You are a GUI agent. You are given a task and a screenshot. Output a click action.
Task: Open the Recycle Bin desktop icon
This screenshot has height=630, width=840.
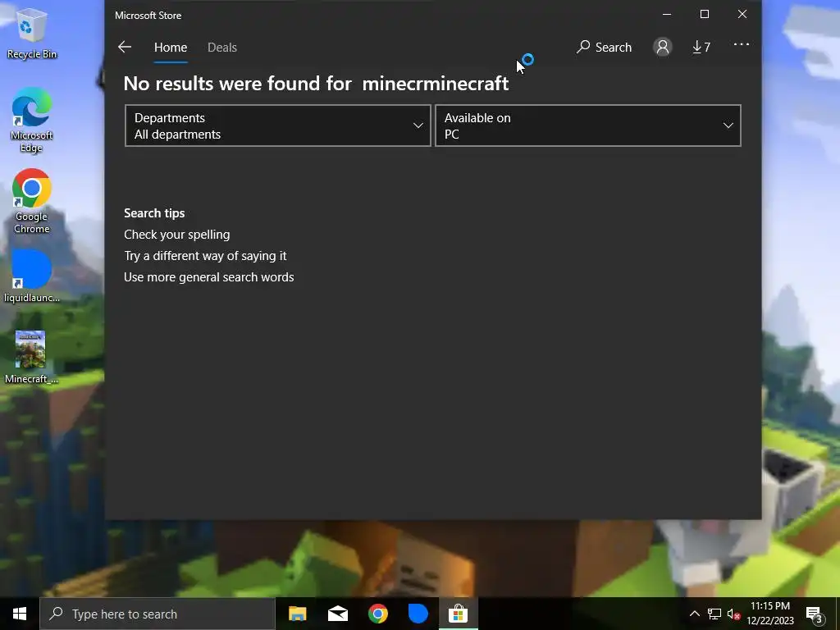coord(31,33)
